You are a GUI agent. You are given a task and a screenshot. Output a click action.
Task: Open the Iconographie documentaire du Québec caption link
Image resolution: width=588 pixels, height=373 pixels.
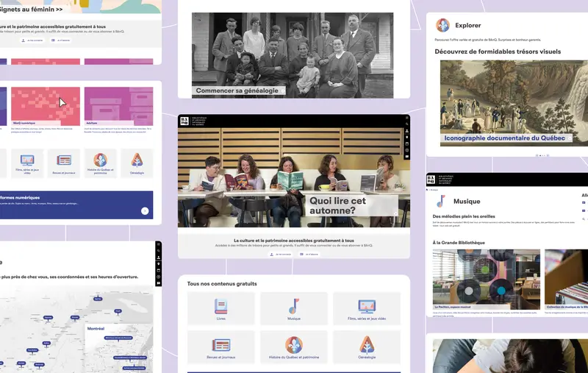click(x=506, y=138)
